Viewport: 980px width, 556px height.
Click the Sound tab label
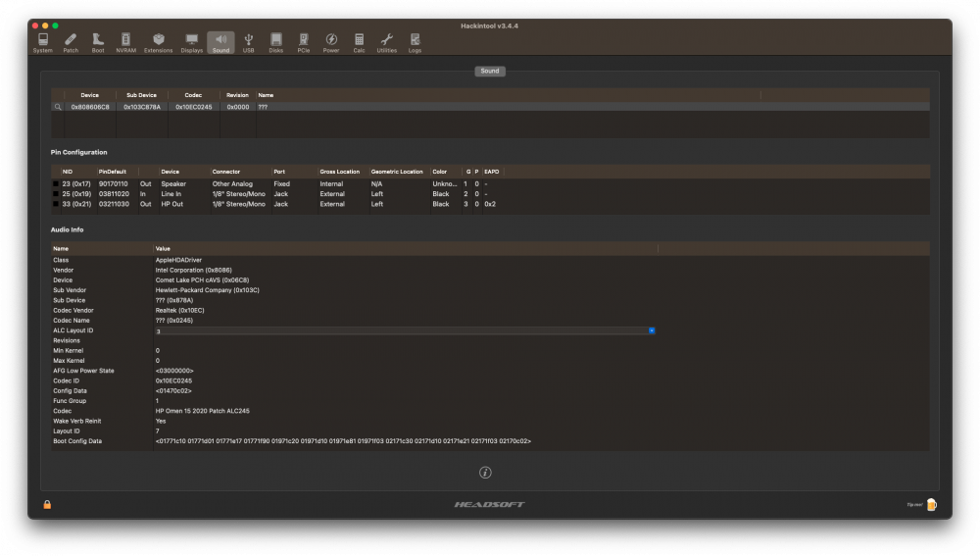coord(489,72)
